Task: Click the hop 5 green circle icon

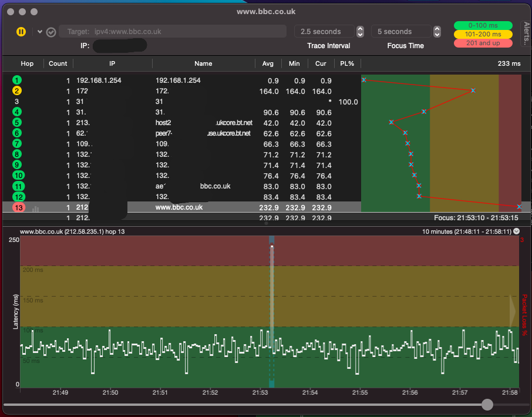Action: tap(18, 123)
